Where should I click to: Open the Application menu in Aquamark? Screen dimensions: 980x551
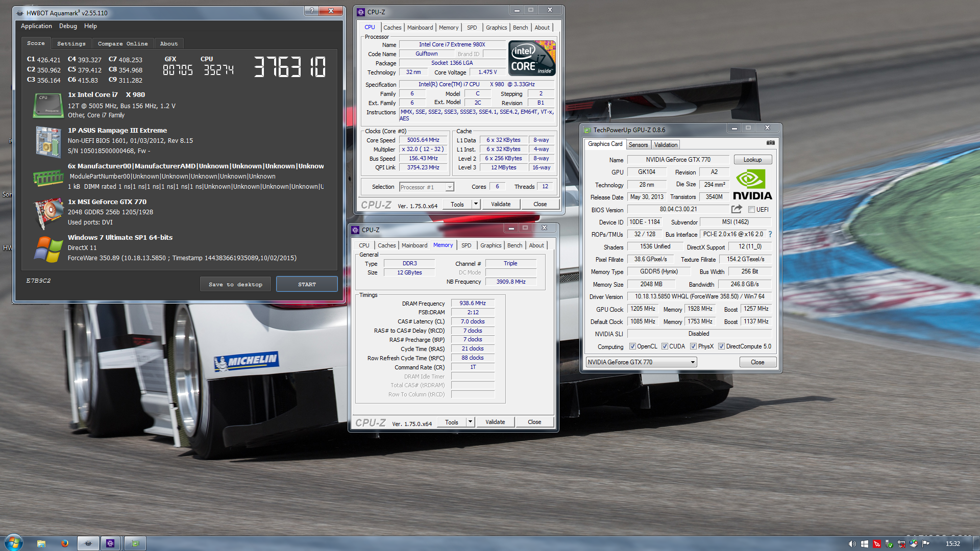pos(36,26)
